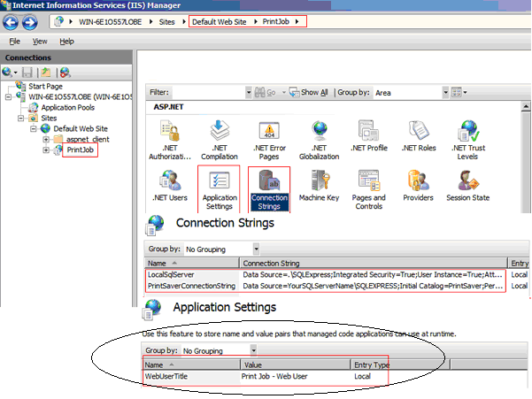Open the File menu

tap(14, 42)
